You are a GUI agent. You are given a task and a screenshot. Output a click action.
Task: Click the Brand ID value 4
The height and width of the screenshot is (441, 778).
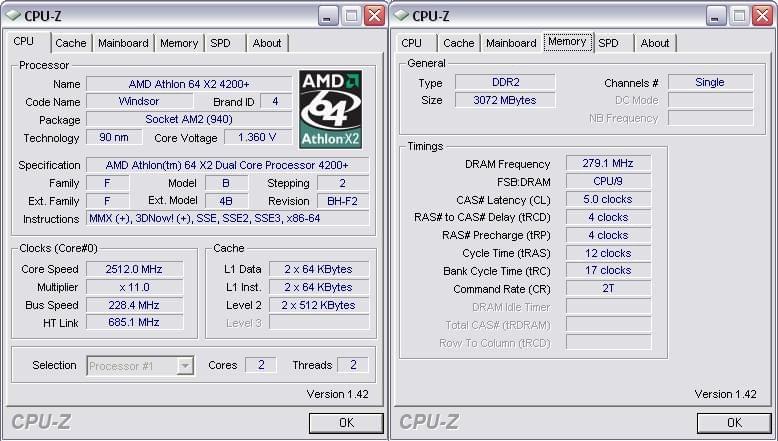point(275,101)
